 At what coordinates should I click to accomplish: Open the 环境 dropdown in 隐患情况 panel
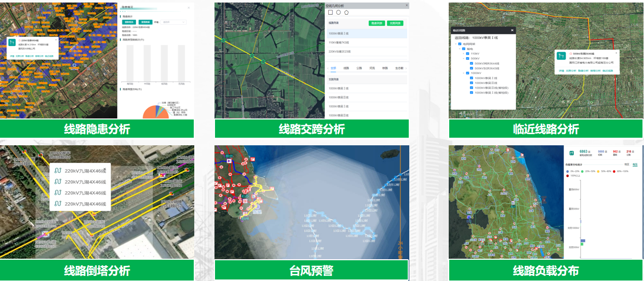coord(174,22)
